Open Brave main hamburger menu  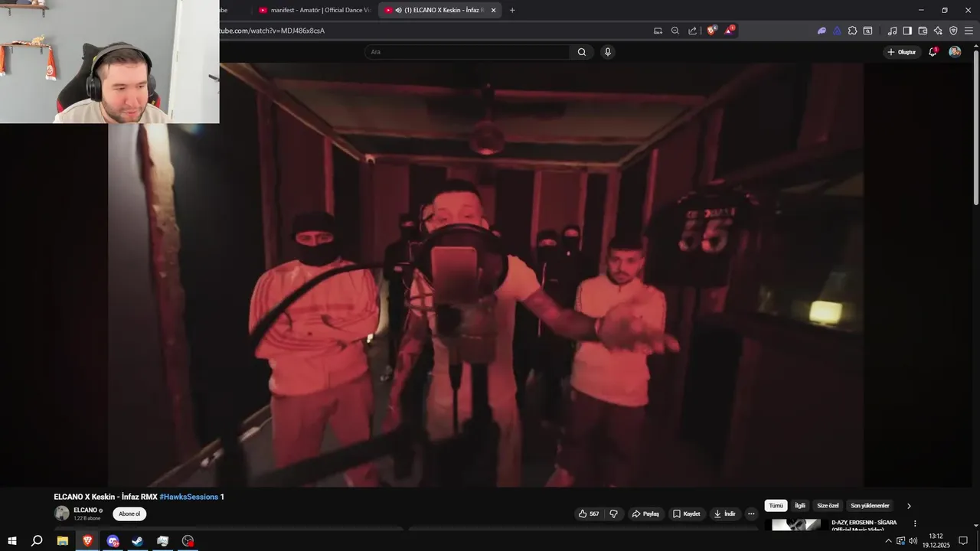[969, 31]
